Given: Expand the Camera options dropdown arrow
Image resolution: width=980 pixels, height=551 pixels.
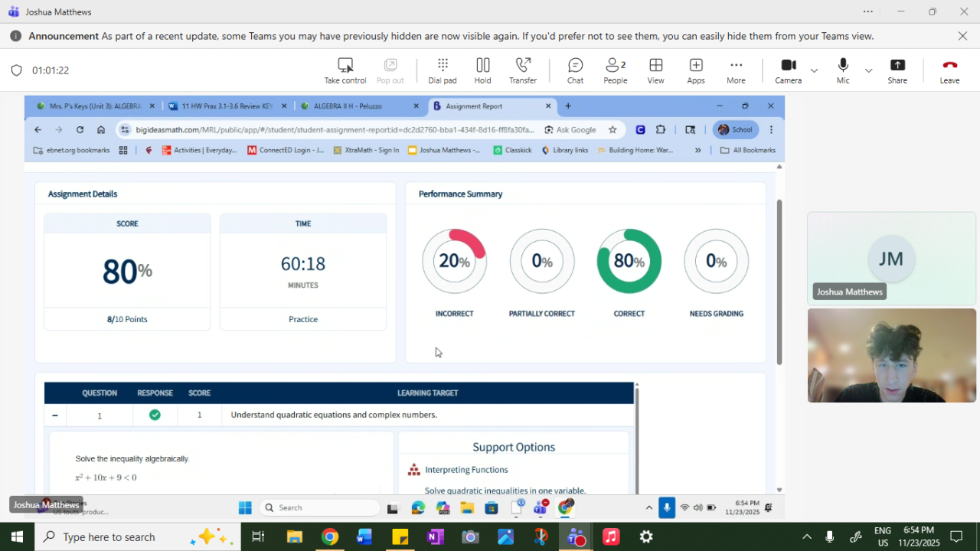Looking at the screenshot, I should coord(814,70).
